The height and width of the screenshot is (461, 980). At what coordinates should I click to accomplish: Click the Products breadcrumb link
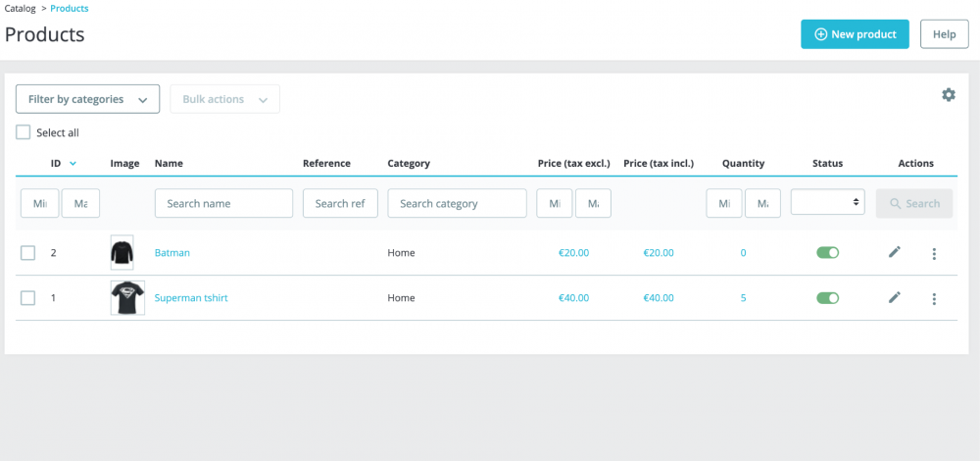pos(69,9)
